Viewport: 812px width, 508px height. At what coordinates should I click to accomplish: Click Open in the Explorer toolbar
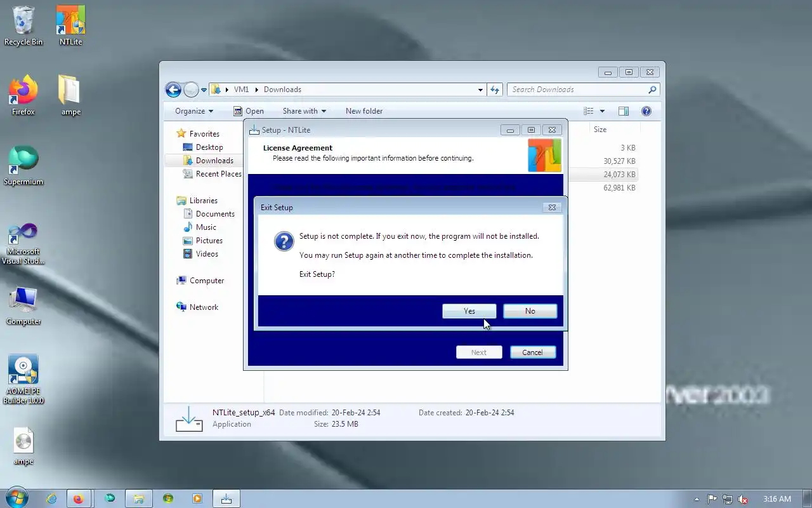pos(249,111)
